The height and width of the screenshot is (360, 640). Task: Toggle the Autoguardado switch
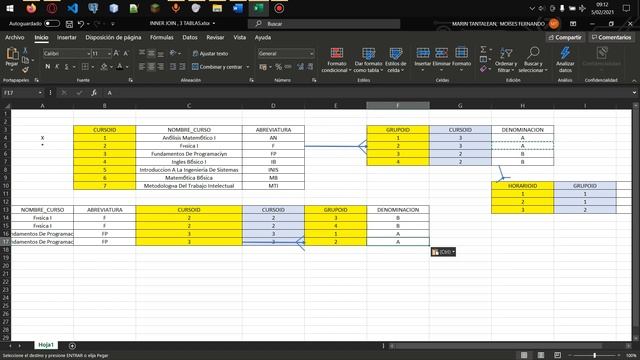point(52,24)
